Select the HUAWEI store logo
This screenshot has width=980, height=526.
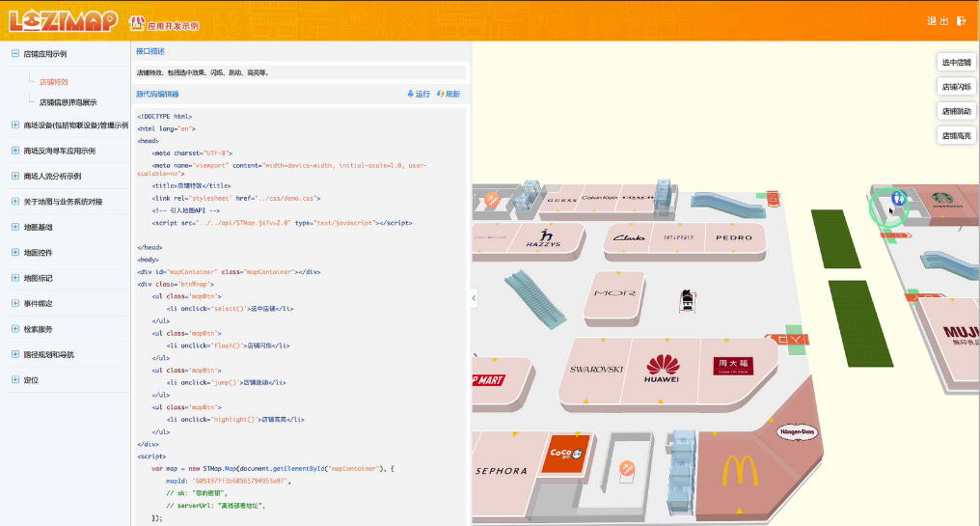pyautogui.click(x=662, y=369)
